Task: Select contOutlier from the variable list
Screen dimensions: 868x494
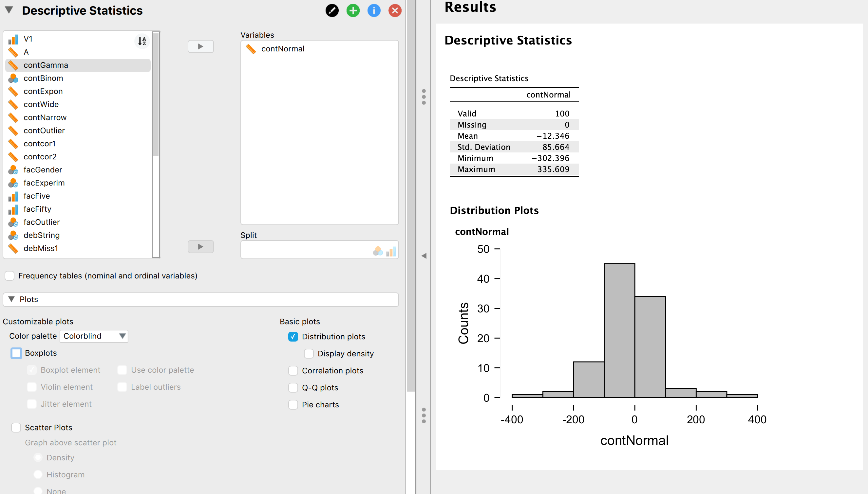Action: (x=44, y=130)
